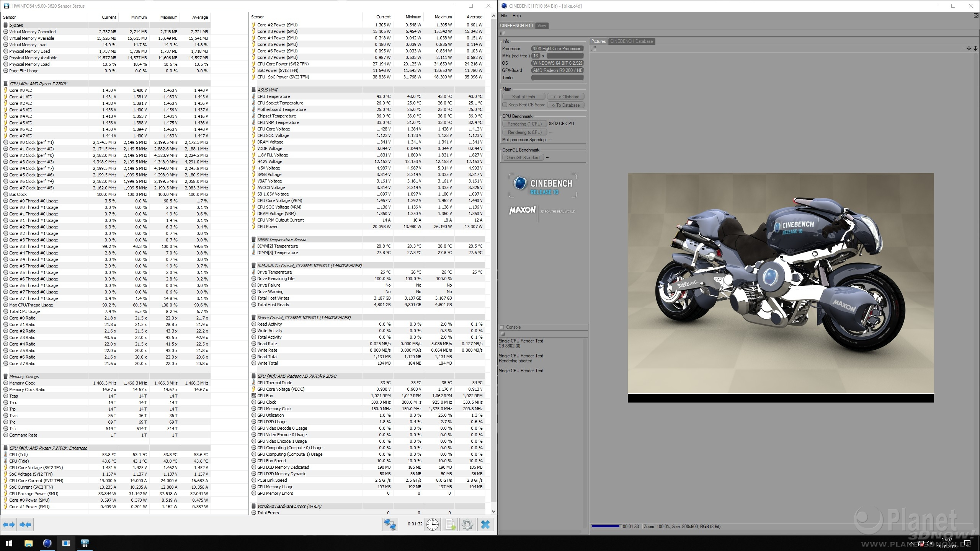Click the GPU Fan sensor icon
The image size is (980, 551).
click(254, 396)
